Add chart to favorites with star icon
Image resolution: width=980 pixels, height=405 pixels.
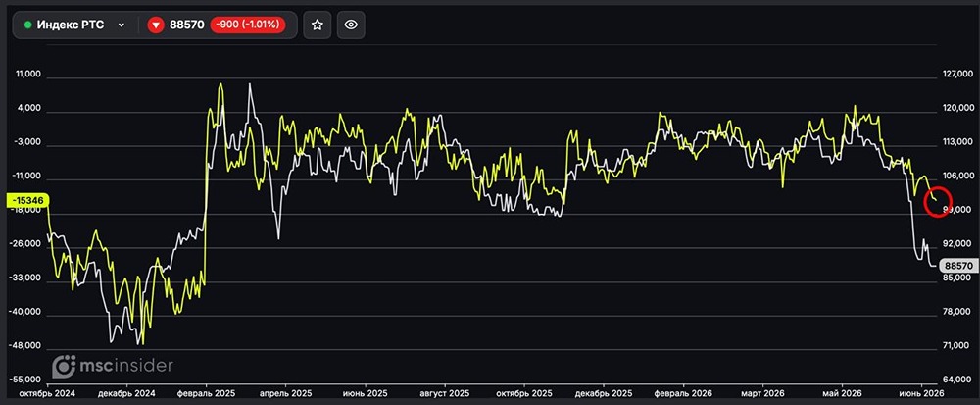(318, 25)
